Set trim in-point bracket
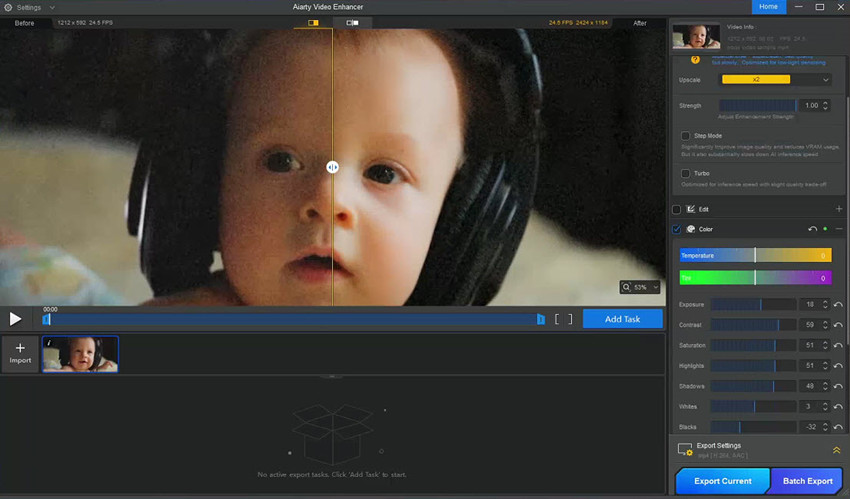 point(557,319)
